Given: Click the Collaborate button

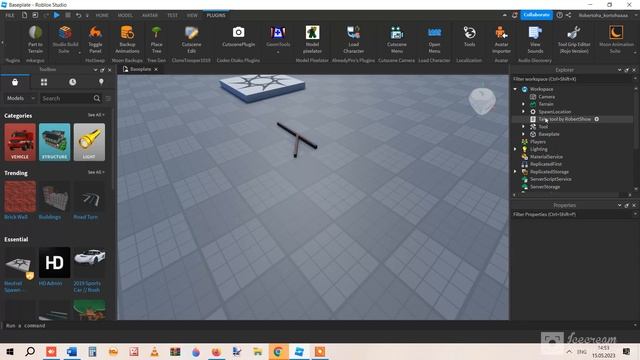Looking at the screenshot, I should click(536, 15).
